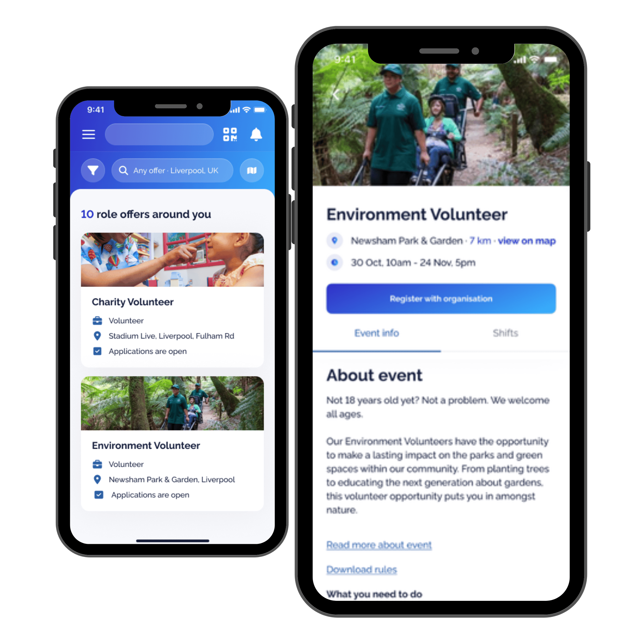Tap the briefcase icon next to Volunteer role
The image size is (644, 644).
click(x=96, y=321)
